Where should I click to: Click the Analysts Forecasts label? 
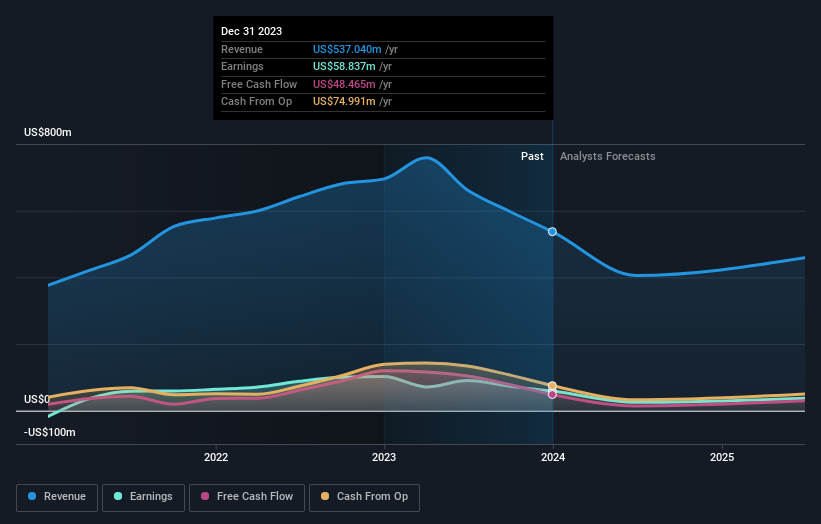click(x=607, y=157)
